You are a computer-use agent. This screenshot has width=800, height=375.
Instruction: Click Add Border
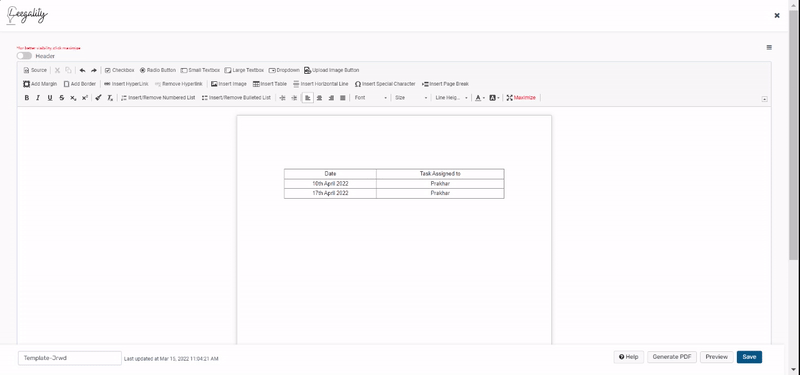pyautogui.click(x=80, y=84)
